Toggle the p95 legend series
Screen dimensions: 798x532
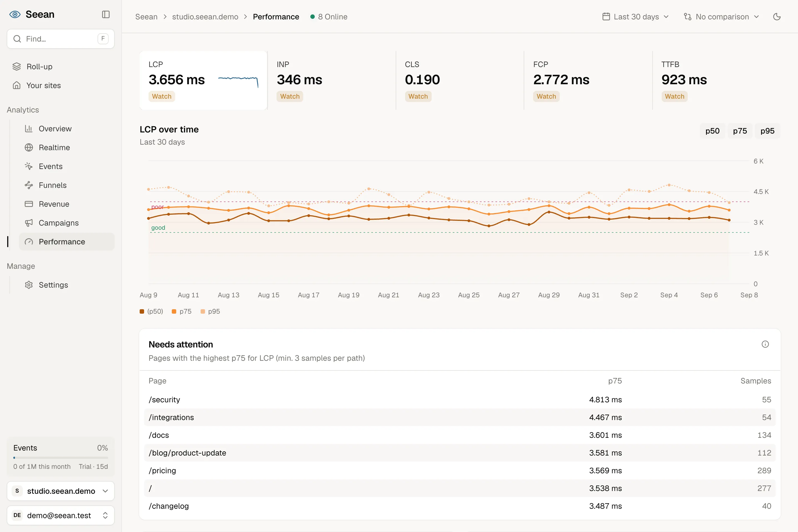point(210,311)
